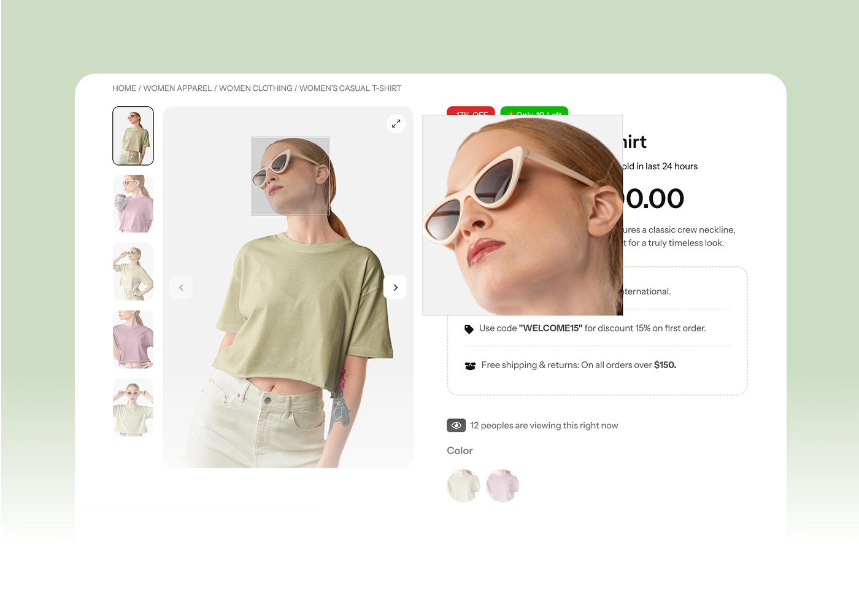
Task: Click the discount tag icon beside WELCOME15
Action: [469, 329]
